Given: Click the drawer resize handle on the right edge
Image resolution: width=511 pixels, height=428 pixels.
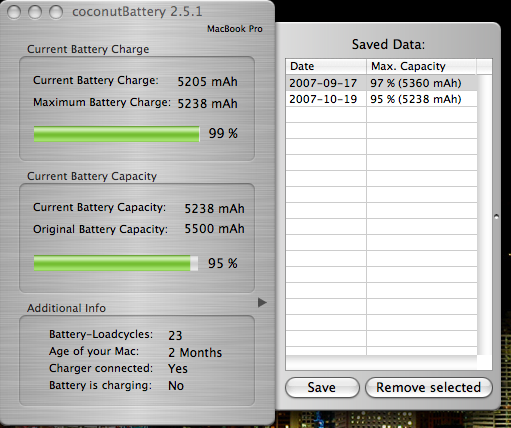Looking at the screenshot, I should coord(496,217).
